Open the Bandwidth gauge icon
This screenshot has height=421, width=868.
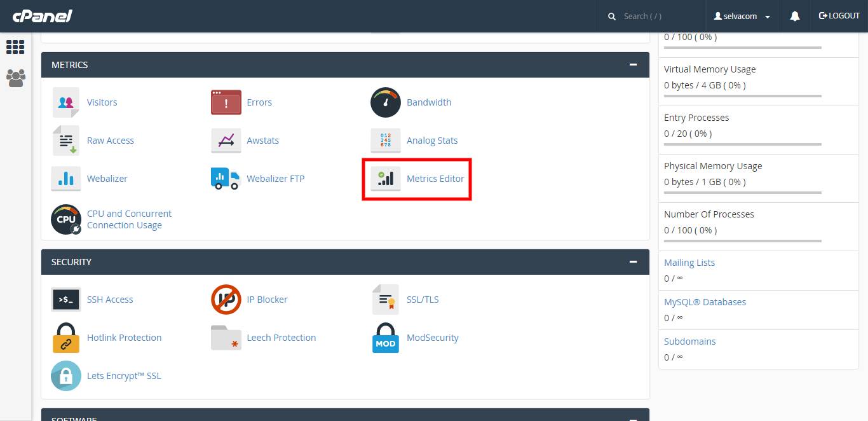[x=386, y=102]
